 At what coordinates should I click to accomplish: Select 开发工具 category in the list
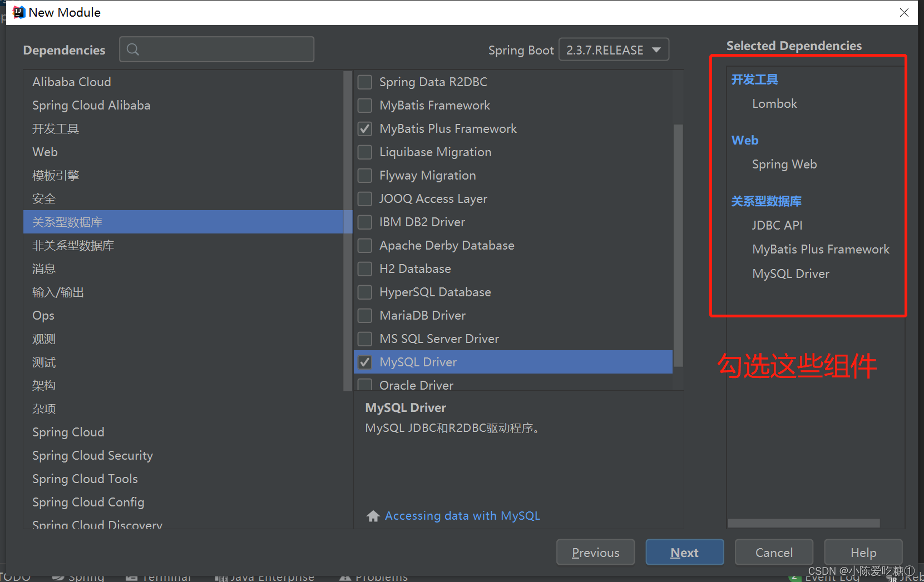(x=184, y=128)
